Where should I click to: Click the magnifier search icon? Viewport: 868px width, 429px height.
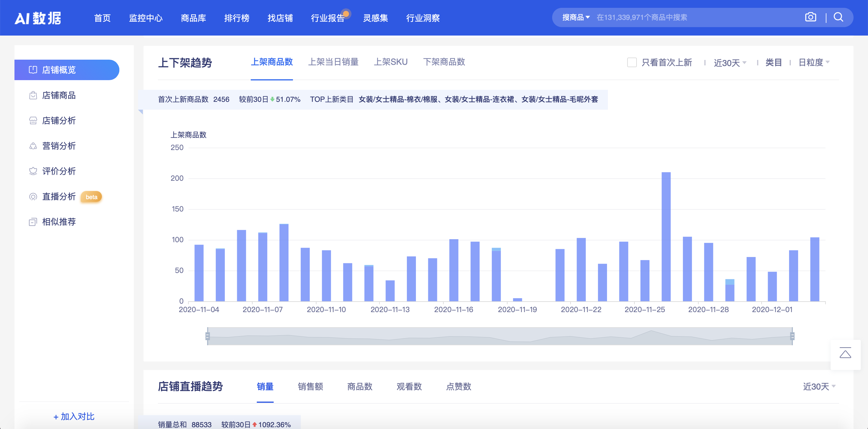tap(838, 17)
